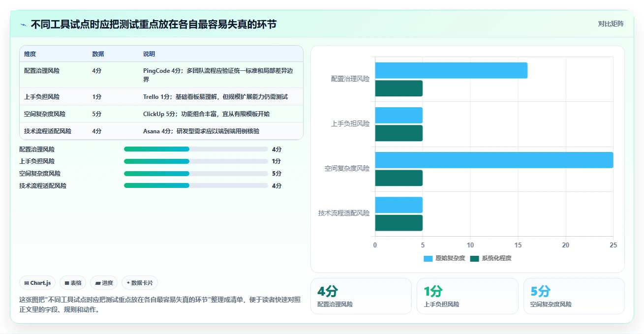This screenshot has width=644, height=334.
Task: Click the 5分 空间复杂度风险 data card
Action: point(574,296)
